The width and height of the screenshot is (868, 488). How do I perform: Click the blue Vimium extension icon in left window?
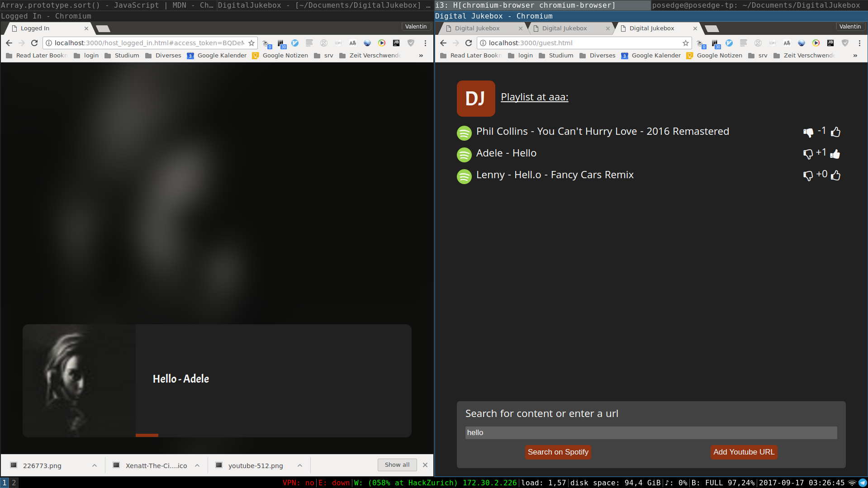click(295, 43)
